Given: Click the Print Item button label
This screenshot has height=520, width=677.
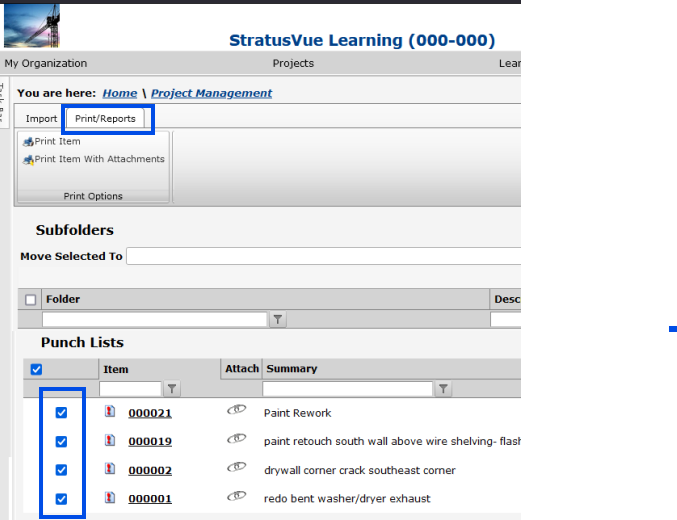Looking at the screenshot, I should pos(57,142).
